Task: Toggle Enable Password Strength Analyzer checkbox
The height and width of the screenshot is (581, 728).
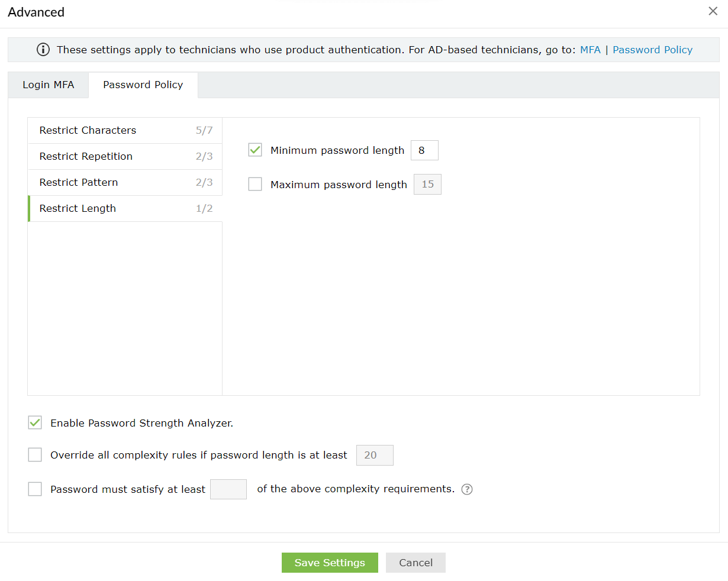Action: [x=36, y=423]
